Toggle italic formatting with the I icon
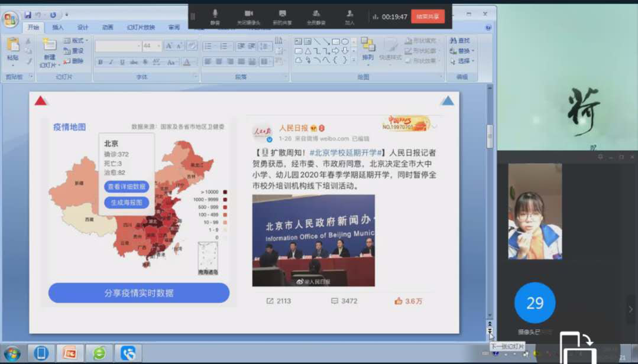Viewport: 638px width, 364px height. click(111, 62)
